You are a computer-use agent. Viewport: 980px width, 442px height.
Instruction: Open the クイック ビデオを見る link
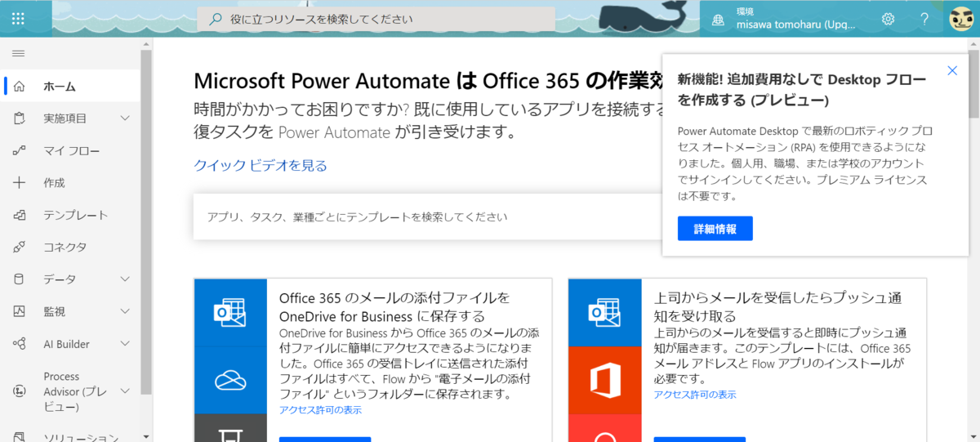(x=261, y=166)
